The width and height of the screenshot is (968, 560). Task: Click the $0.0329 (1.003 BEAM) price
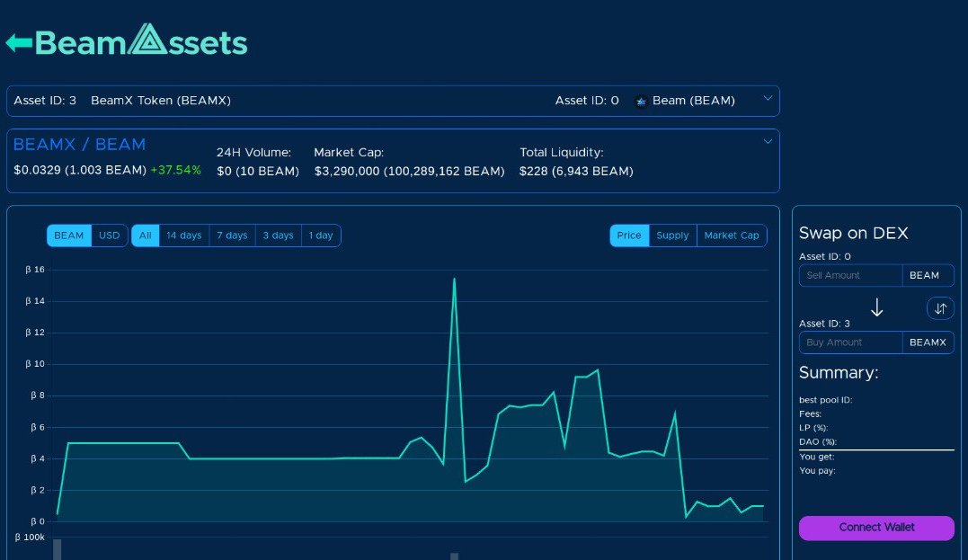(x=80, y=171)
